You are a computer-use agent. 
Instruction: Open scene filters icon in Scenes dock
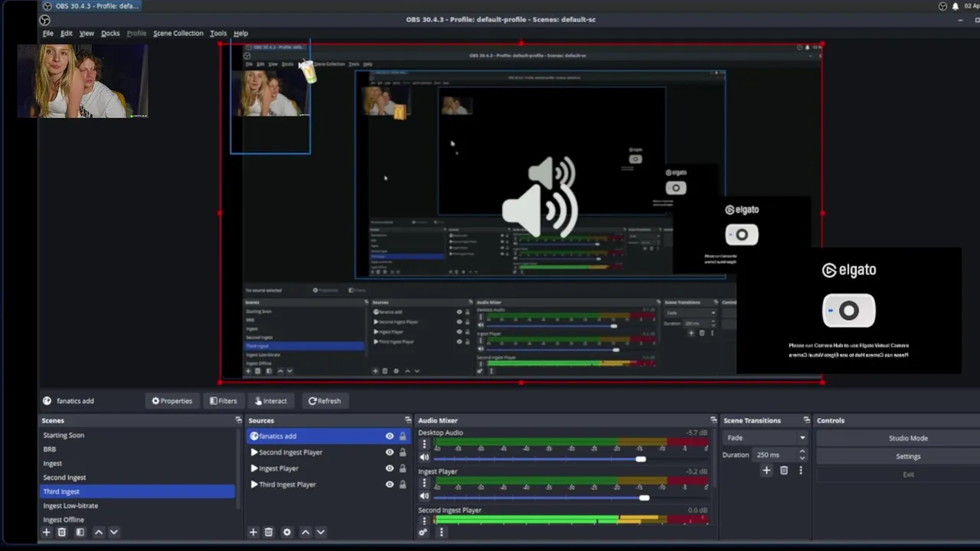click(x=80, y=532)
